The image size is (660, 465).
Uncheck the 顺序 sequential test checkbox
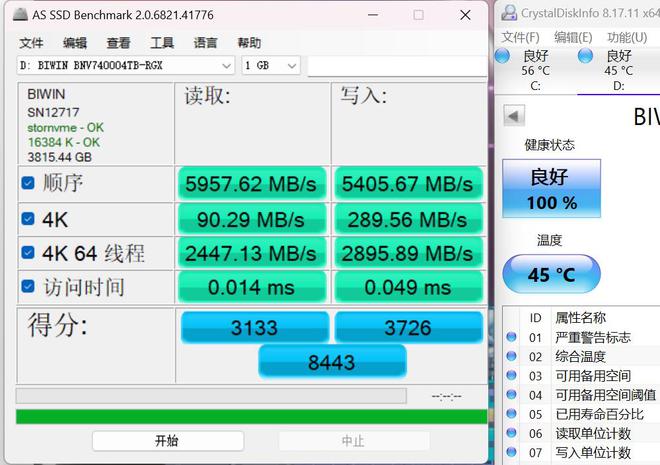point(28,183)
